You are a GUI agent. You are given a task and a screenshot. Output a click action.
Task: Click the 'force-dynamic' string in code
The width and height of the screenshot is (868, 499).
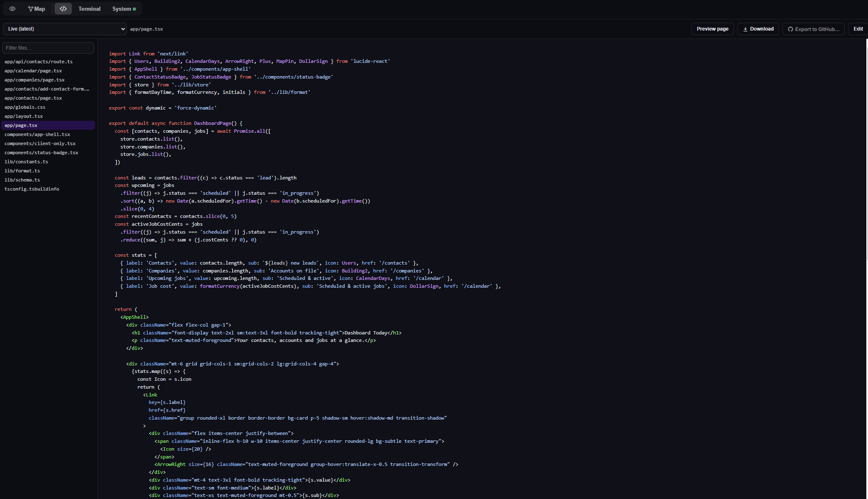[x=196, y=108]
